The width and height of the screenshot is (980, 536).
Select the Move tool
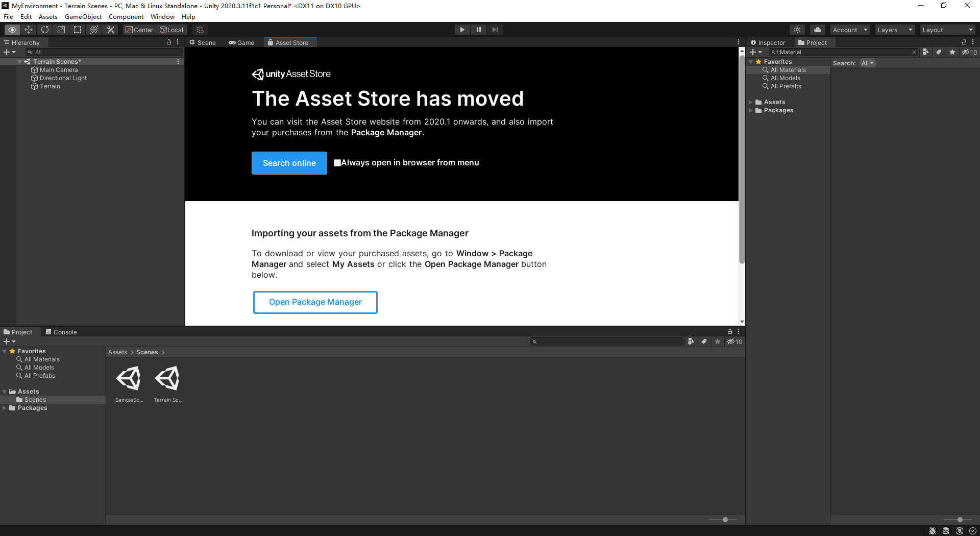click(29, 30)
